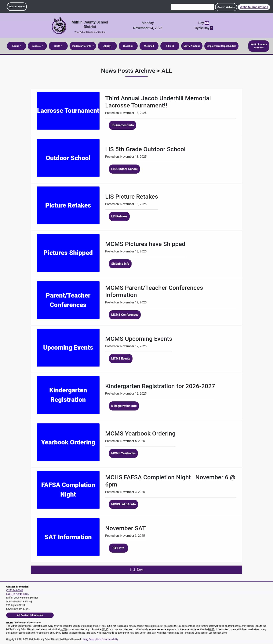Open the Website Translations link
Screen dimensions: 273x644
click(253, 7)
